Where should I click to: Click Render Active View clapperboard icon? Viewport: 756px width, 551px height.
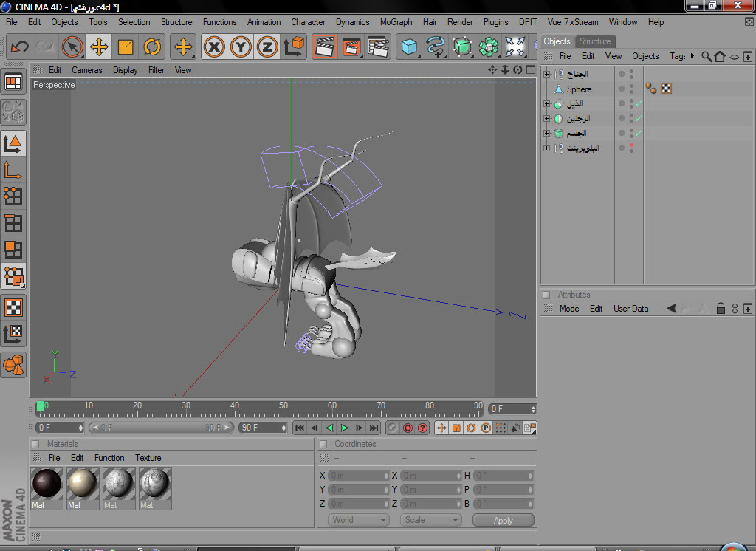tap(324, 47)
